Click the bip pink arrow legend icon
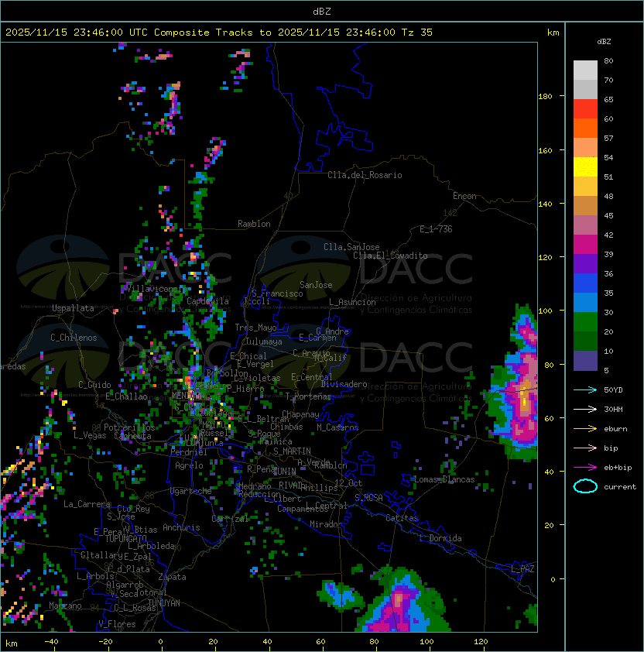This screenshot has width=644, height=652. (x=585, y=448)
